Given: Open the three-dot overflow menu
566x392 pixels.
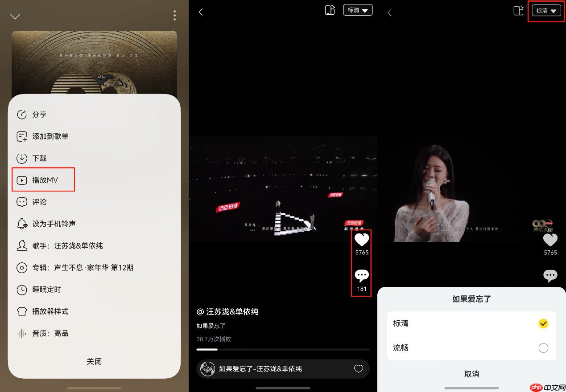Looking at the screenshot, I should click(174, 15).
